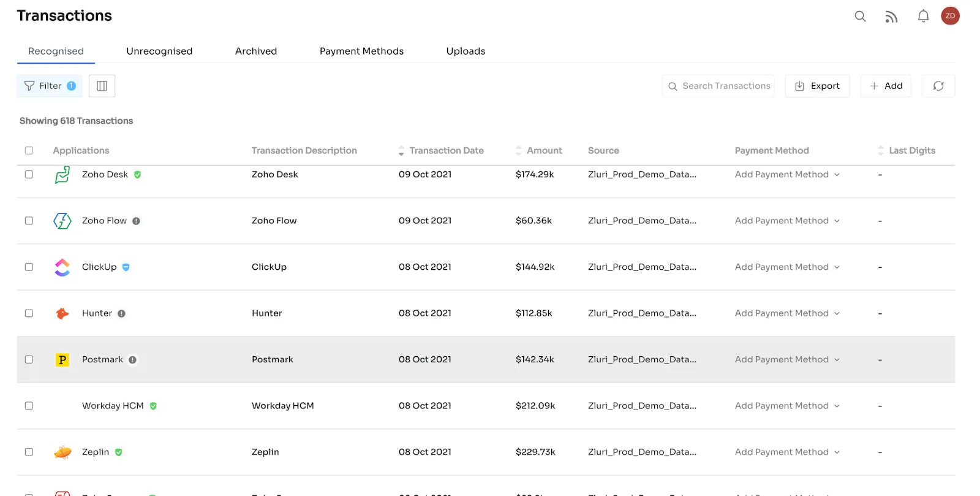
Task: Switch to the Recognised tab
Action: pos(56,52)
